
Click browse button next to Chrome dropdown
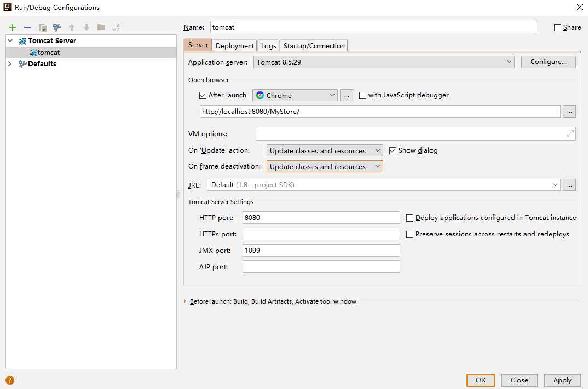point(347,95)
